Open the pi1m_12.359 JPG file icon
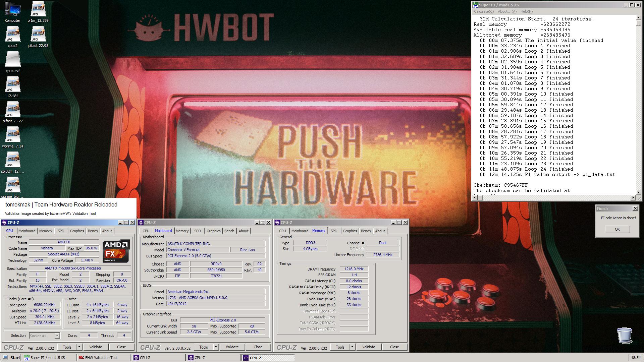 38,12
